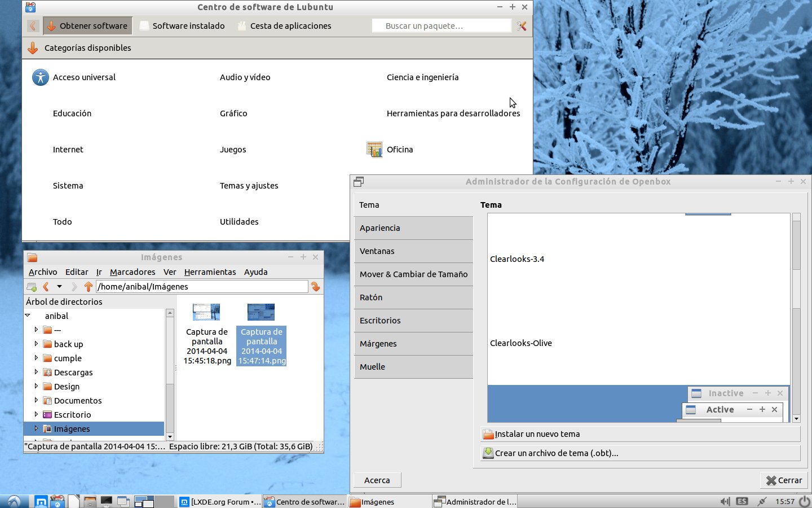
Task: Click the go-to-path arrow beside the location bar
Action: pos(316,287)
